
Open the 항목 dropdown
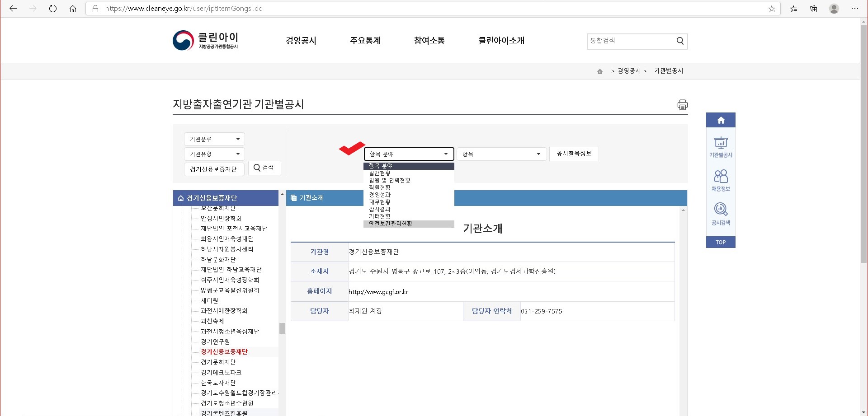(x=501, y=154)
